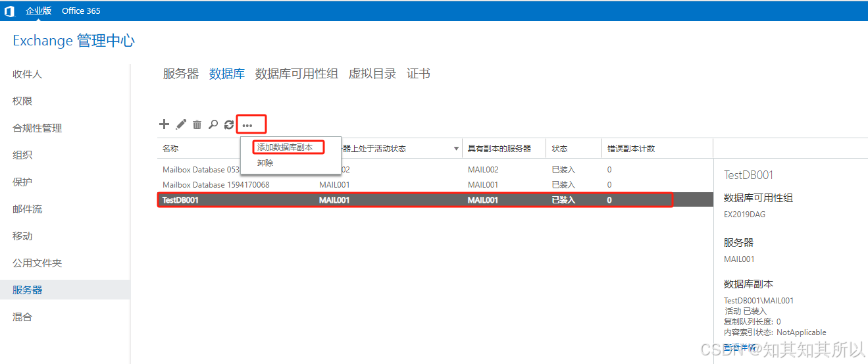Select the Mailbox Database 1594170068 row

(435, 185)
